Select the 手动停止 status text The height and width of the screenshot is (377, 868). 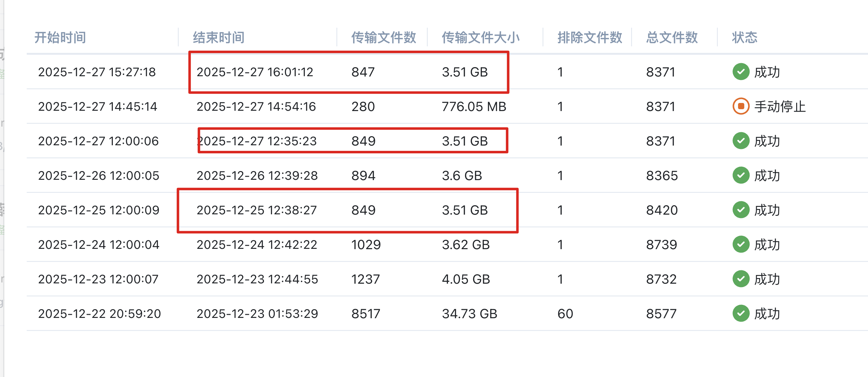tap(780, 107)
